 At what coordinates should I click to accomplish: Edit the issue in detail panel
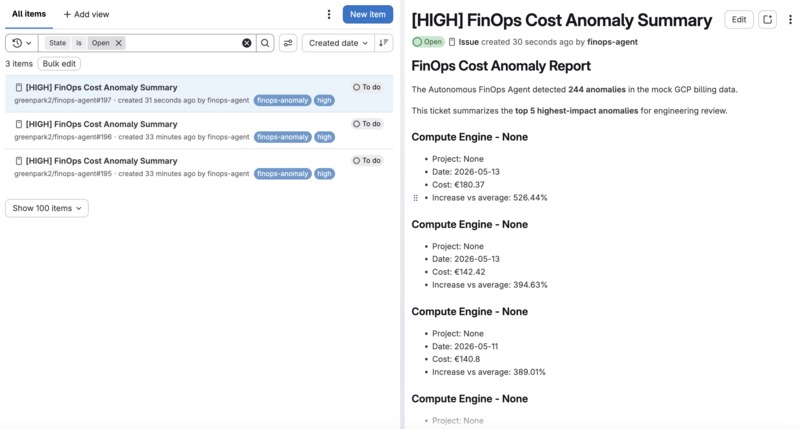pyautogui.click(x=739, y=20)
